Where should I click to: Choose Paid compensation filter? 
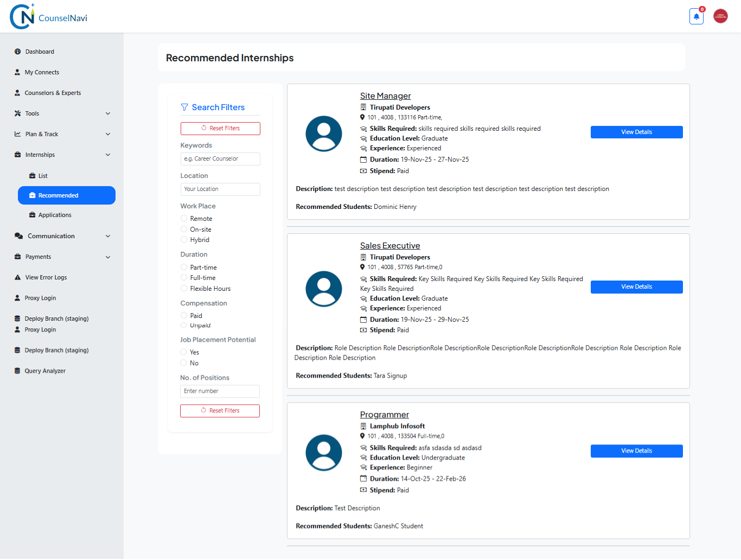click(x=184, y=315)
